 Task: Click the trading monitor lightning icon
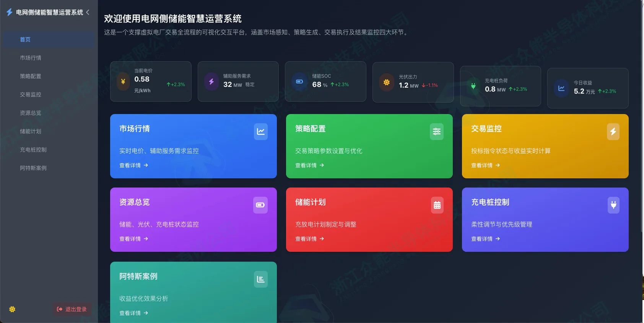coord(613,132)
